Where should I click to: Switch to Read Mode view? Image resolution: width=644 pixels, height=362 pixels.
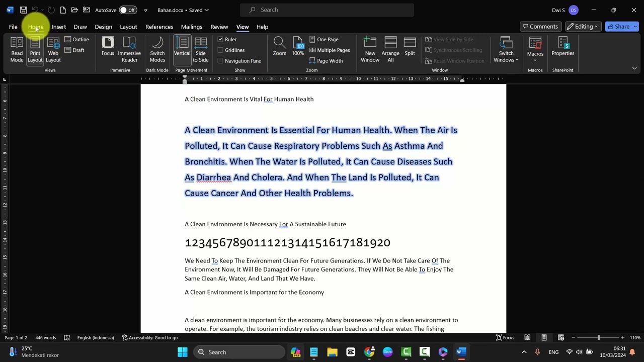[x=17, y=50]
